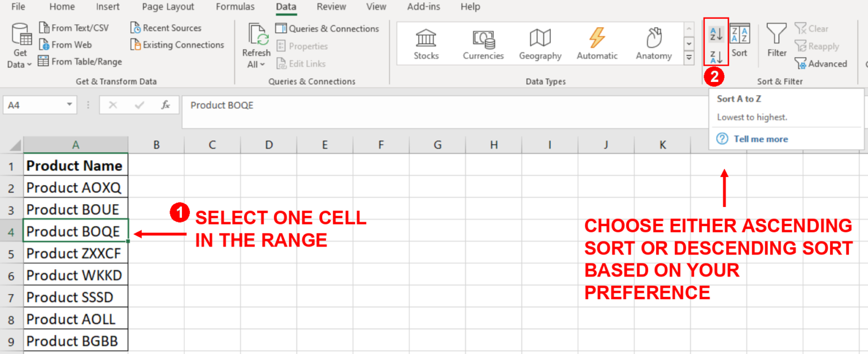Screen dimensions: 868x354
Task: Select cell containing Product WKKD
Action: [x=75, y=275]
